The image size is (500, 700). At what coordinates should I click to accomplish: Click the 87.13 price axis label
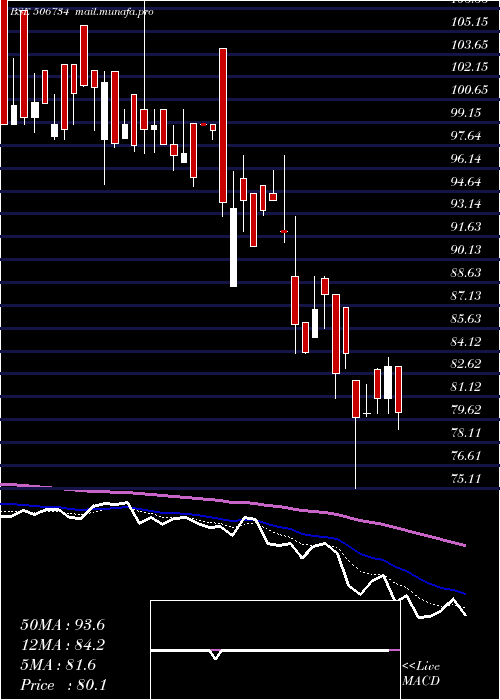coord(466,296)
